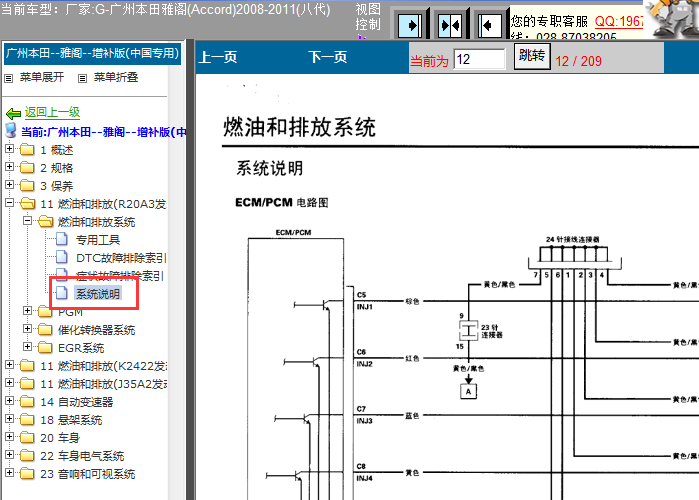The height and width of the screenshot is (500, 699).
Task: Click 菜单折叠 to collapse menu
Action: click(116, 78)
